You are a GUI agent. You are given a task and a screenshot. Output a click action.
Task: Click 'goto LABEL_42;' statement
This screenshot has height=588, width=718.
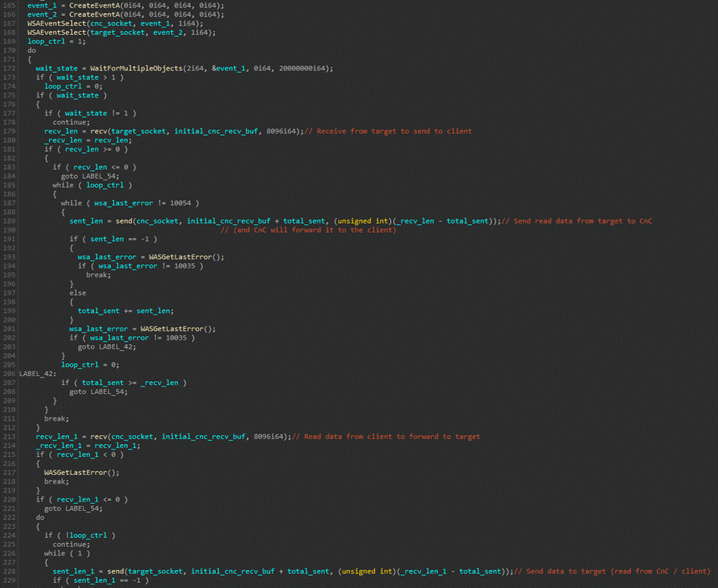(107, 347)
